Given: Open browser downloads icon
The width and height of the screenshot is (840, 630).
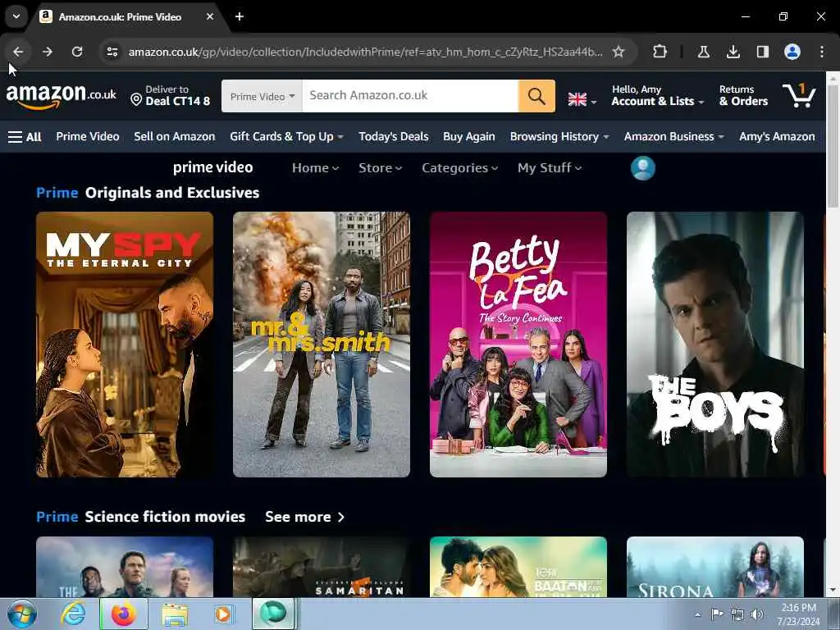Looking at the screenshot, I should tap(733, 52).
